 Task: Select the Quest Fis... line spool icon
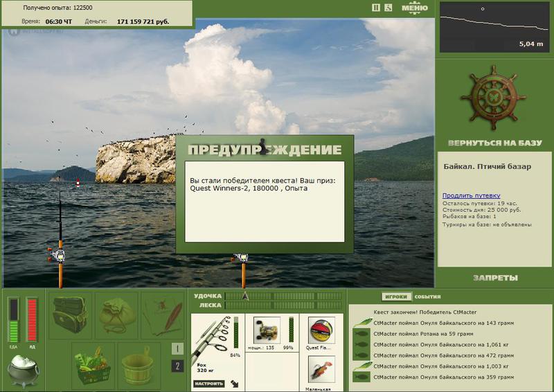click(321, 330)
